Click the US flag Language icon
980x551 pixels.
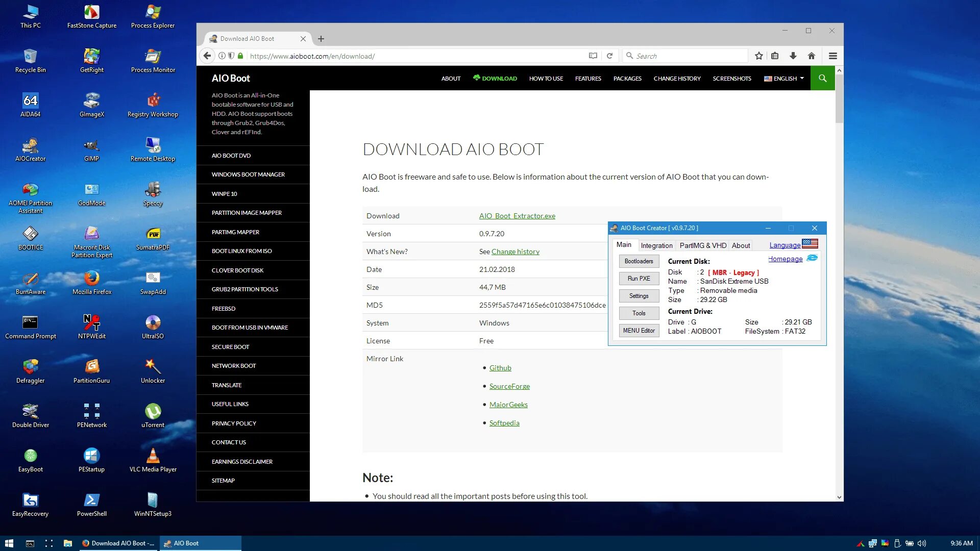810,244
